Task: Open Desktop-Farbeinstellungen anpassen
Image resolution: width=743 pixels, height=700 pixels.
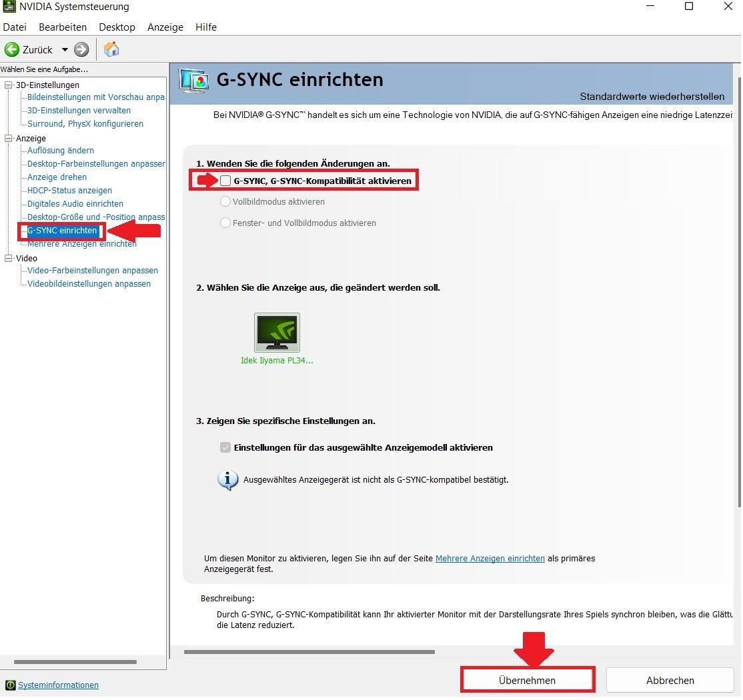Action: pos(96,163)
